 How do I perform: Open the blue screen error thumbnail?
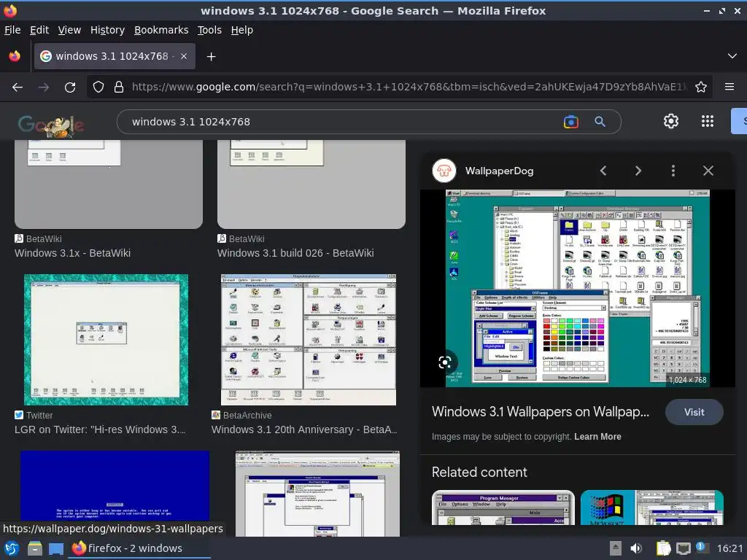click(115, 486)
